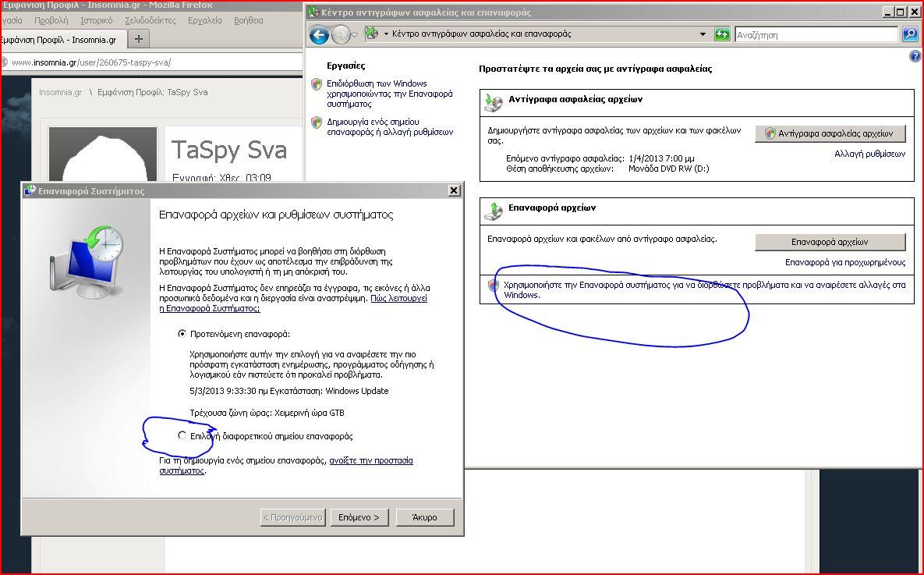
Task: Click Firefox URL bar with insomnia.gr address
Action: pos(153,62)
